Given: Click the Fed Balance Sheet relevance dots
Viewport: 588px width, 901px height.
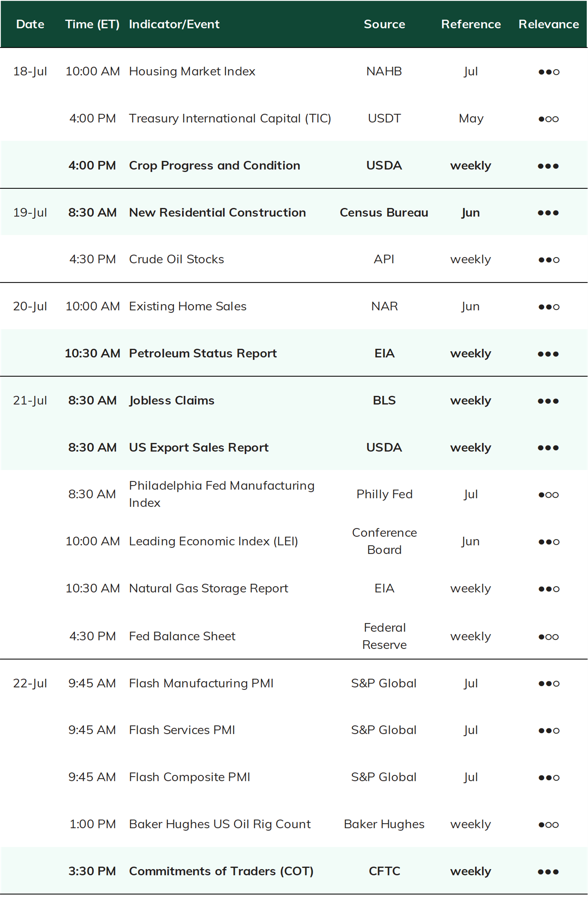Looking at the screenshot, I should pyautogui.click(x=548, y=637).
